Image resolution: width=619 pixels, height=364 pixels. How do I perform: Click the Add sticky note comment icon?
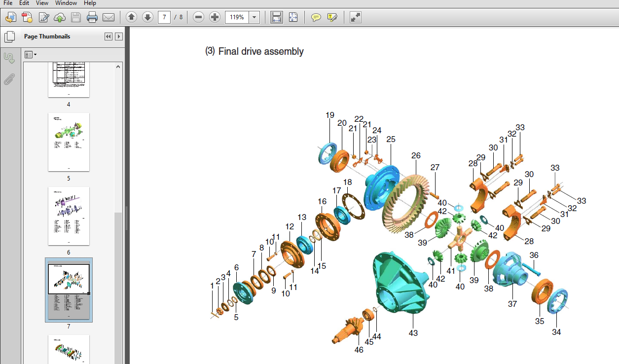click(x=316, y=17)
